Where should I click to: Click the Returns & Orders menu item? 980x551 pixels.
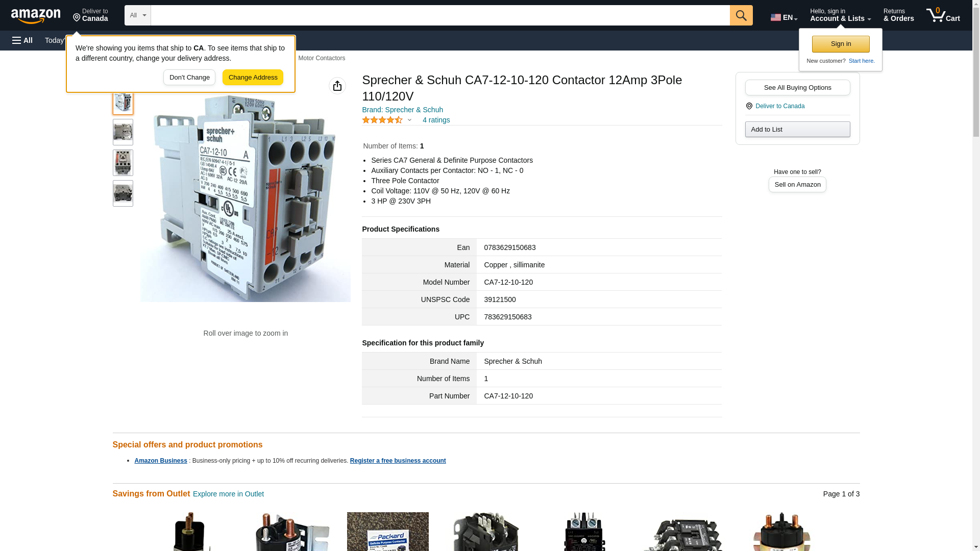(x=898, y=15)
